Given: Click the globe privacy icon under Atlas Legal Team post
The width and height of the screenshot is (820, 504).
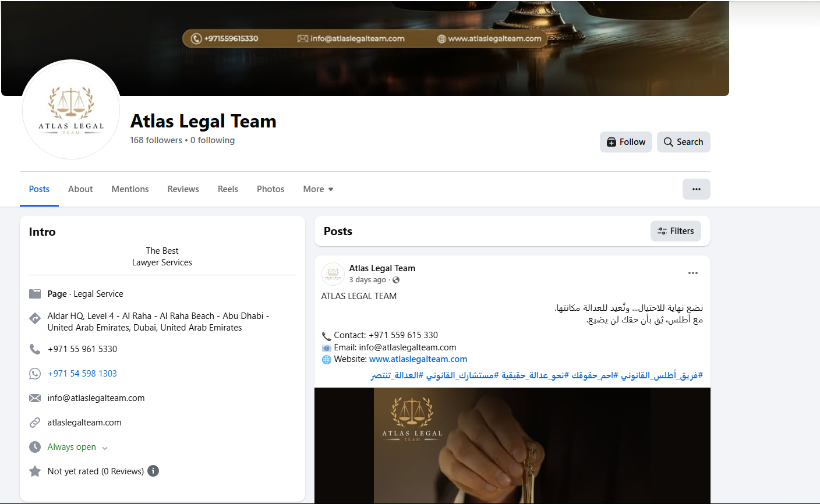Looking at the screenshot, I should [x=396, y=279].
